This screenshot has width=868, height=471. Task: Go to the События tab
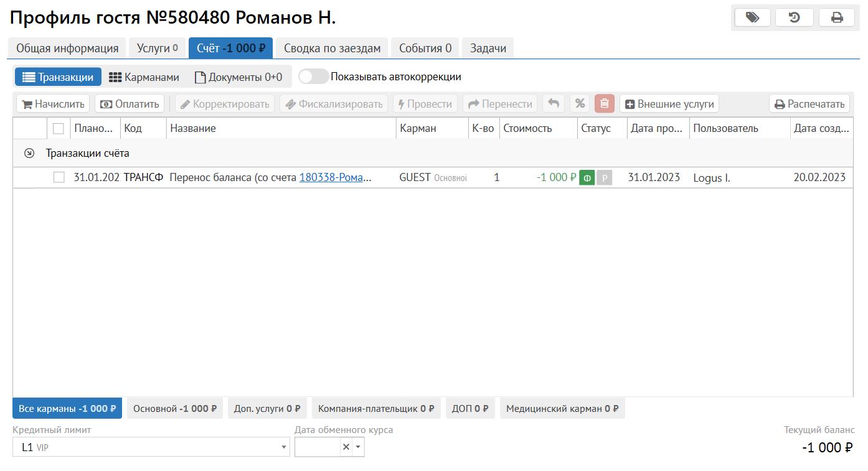(425, 48)
